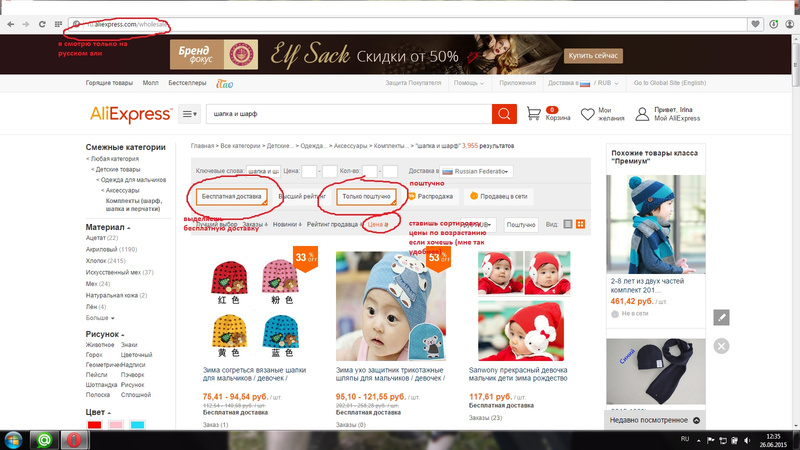Image resolution: width=800 pixels, height=450 pixels.
Task: Select the red color swatch
Action: pyautogui.click(x=94, y=425)
